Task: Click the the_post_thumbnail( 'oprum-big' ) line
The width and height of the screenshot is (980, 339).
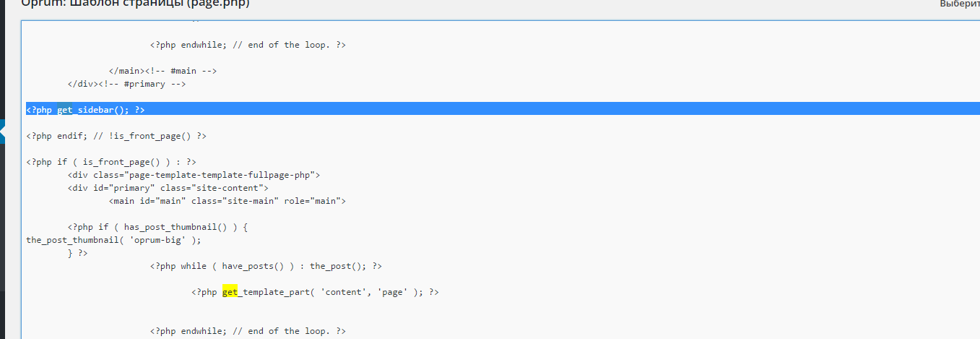Action: coord(113,240)
